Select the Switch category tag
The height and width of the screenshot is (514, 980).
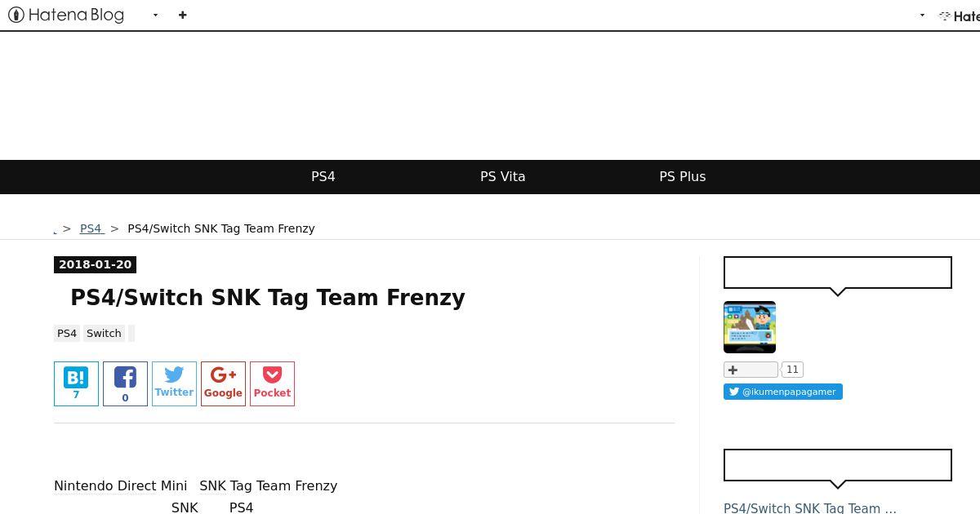tap(104, 333)
